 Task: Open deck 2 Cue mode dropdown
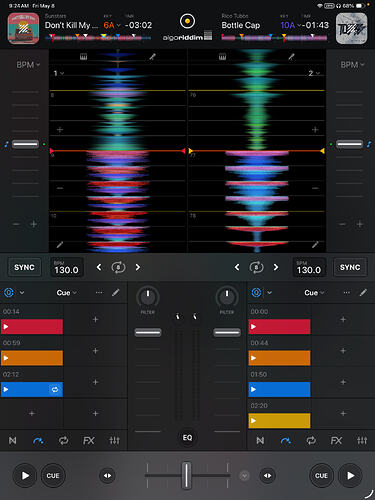point(314,293)
